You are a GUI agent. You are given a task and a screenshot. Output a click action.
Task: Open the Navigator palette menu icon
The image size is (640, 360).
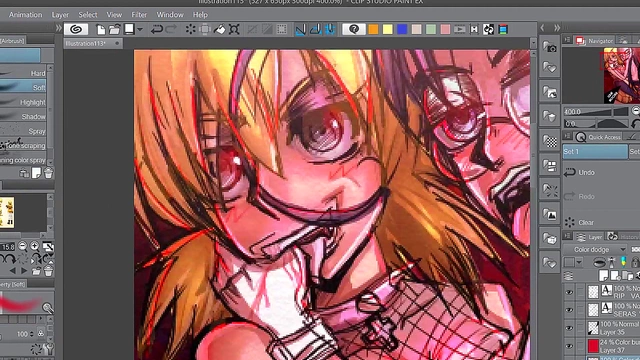(x=567, y=40)
